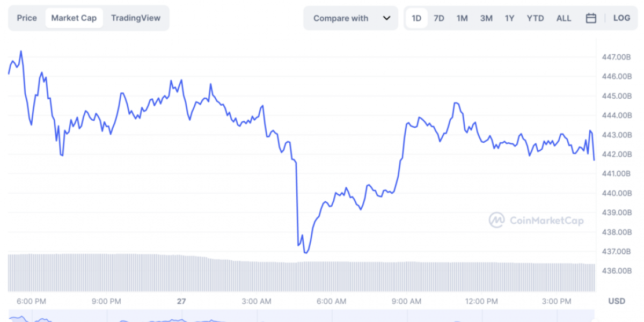The width and height of the screenshot is (644, 322).
Task: Display ALL historical data range
Action: (563, 18)
